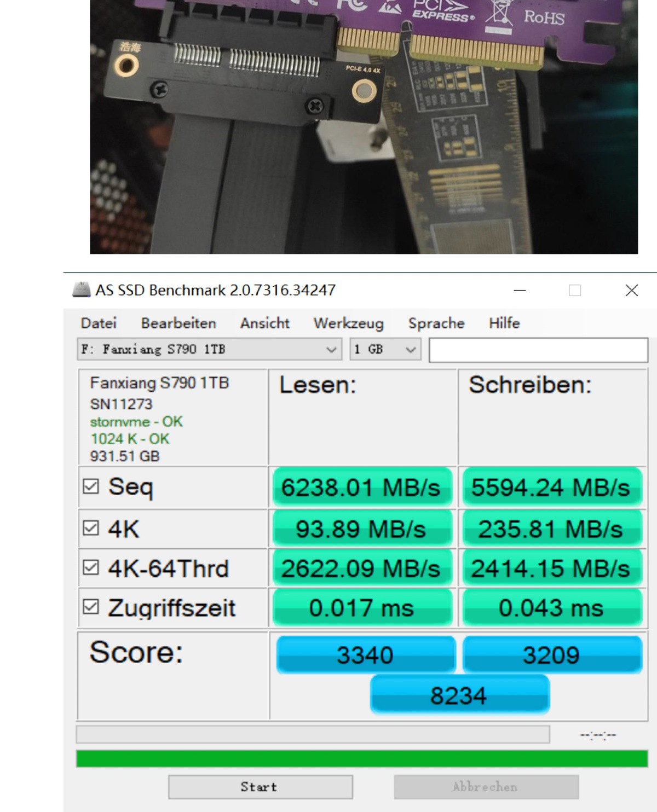This screenshot has height=812, width=657.
Task: Click the elapsed time indicator --:--:--
Action: click(598, 735)
